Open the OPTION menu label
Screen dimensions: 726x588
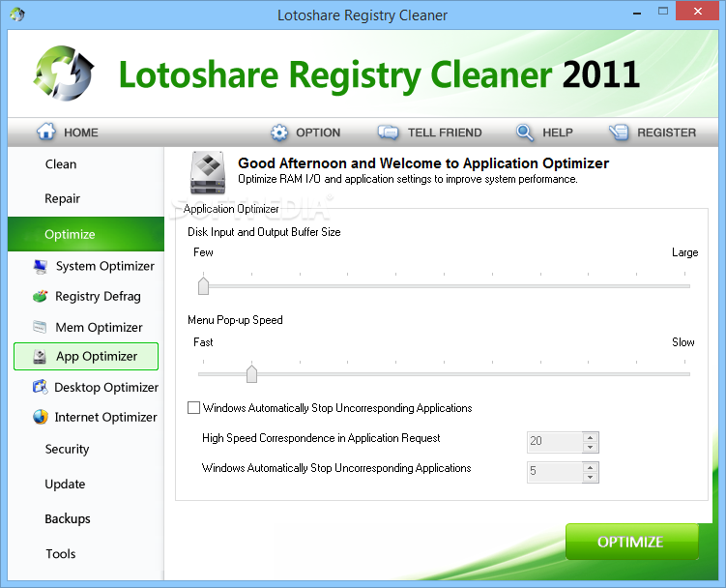318,132
